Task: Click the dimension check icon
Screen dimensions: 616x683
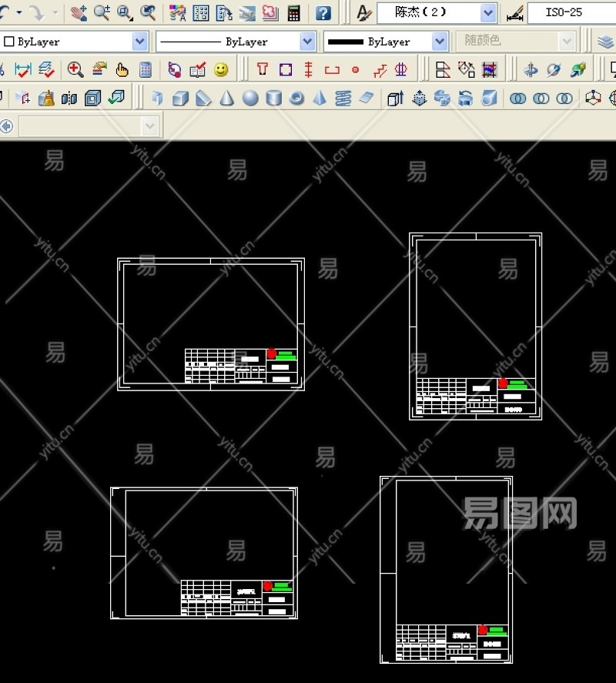Action: pyautogui.click(x=22, y=70)
